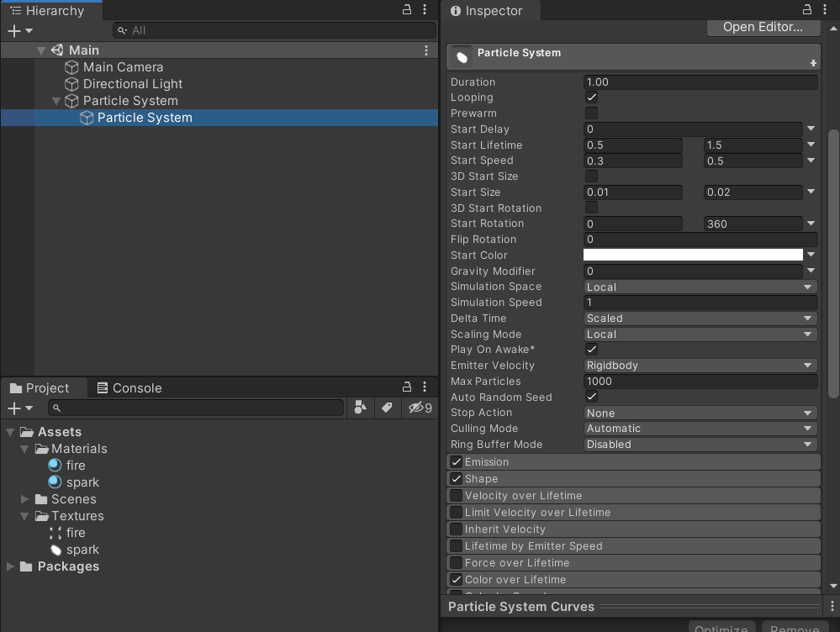Image resolution: width=840 pixels, height=632 pixels.
Task: Switch to the Console tab
Action: (129, 387)
